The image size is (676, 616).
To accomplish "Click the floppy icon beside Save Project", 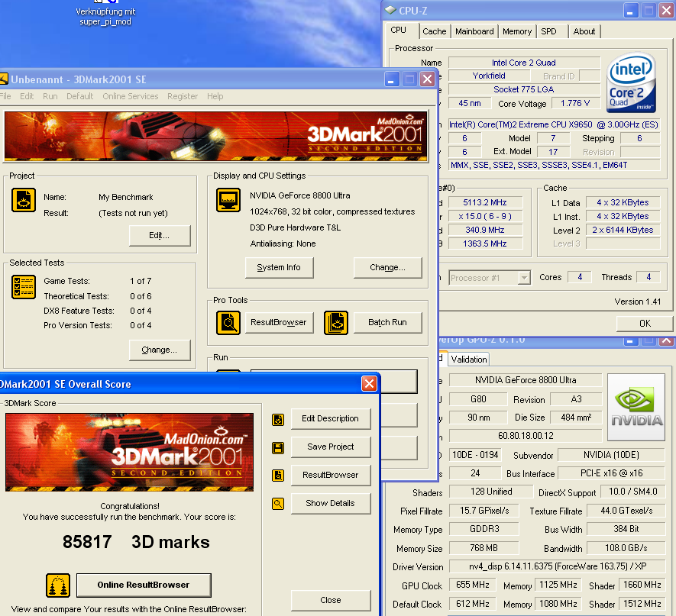I will (x=278, y=447).
